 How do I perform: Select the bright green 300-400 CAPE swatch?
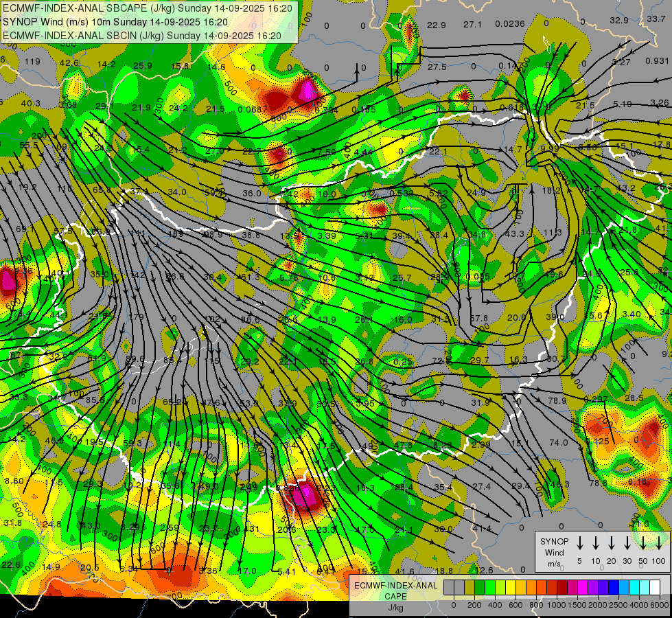coord(490,587)
